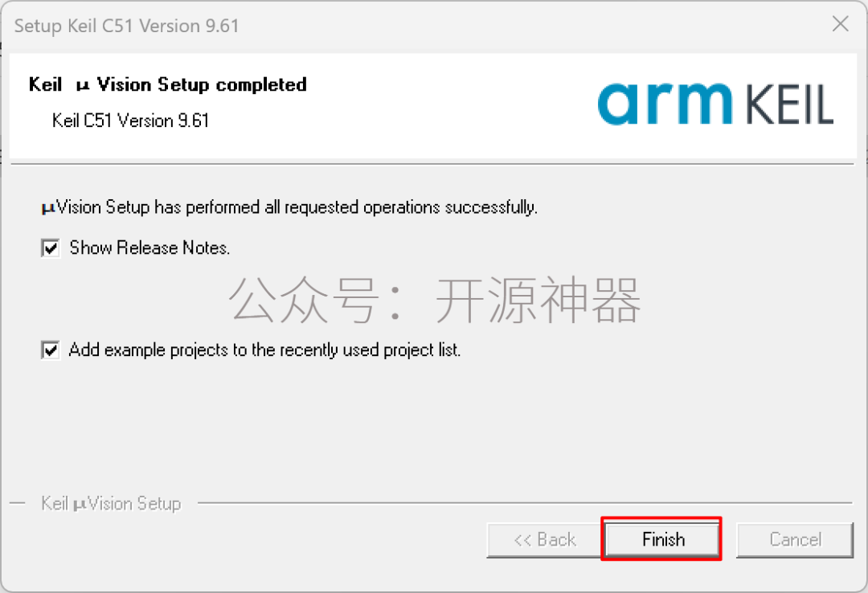
Task: Click the Show Release Notes label text
Action: click(149, 247)
